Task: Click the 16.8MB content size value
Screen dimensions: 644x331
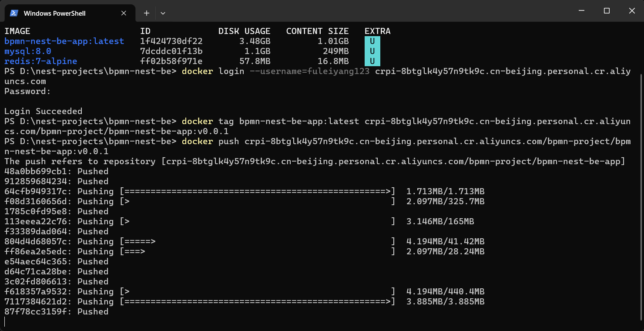Action: (333, 61)
